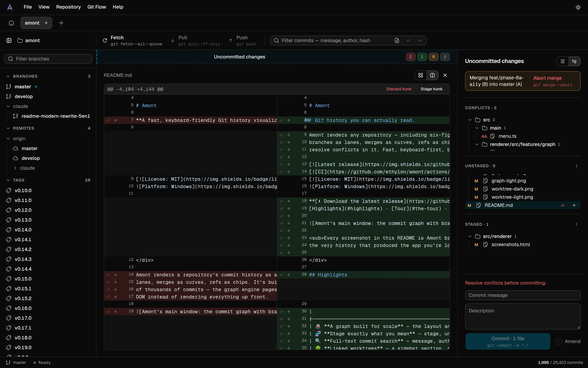Collapse the src/renderer staged folder

(470, 236)
